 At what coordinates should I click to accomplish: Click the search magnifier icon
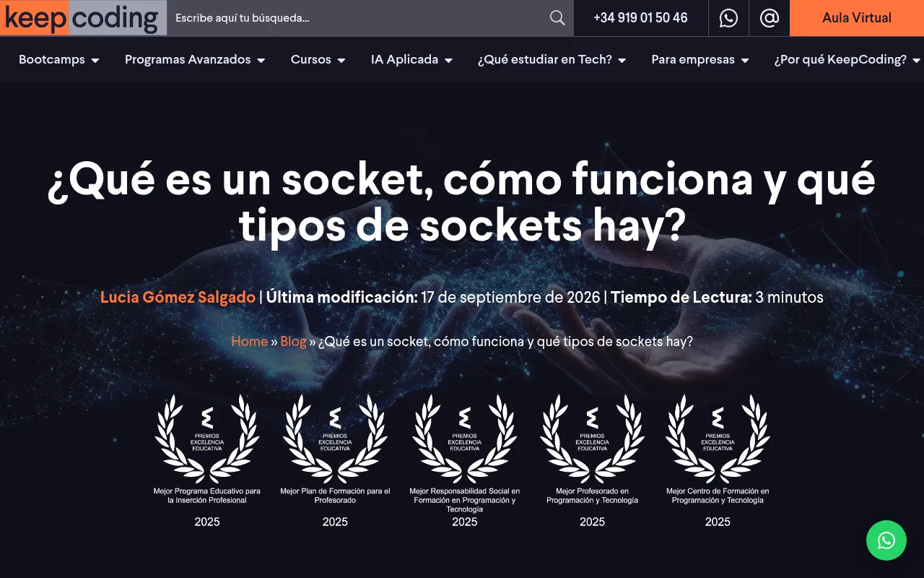pos(557,18)
